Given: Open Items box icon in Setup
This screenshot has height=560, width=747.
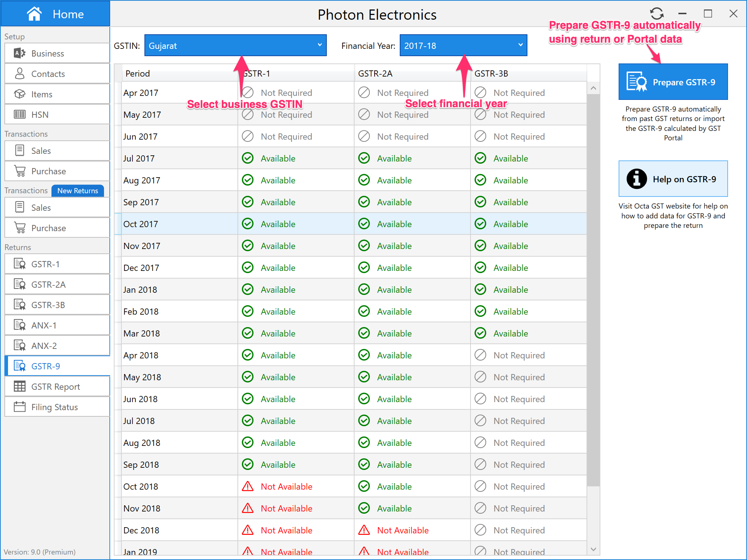Looking at the screenshot, I should pos(20,94).
